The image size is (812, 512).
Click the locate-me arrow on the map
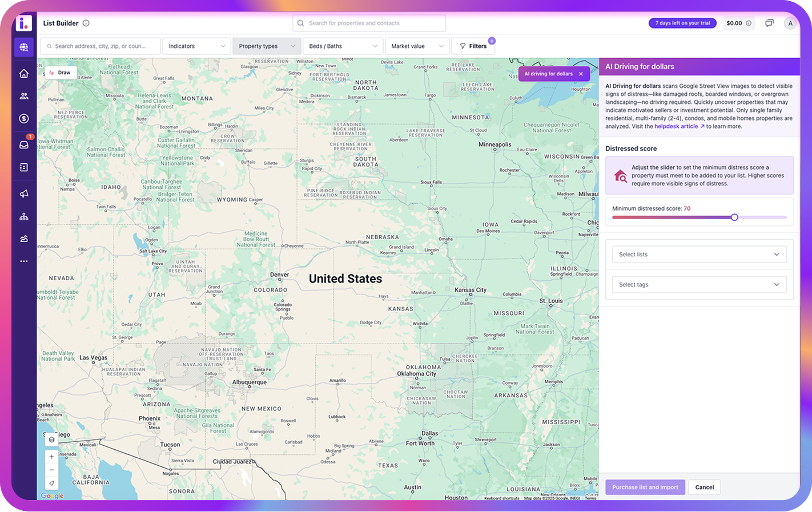pyautogui.click(x=51, y=483)
